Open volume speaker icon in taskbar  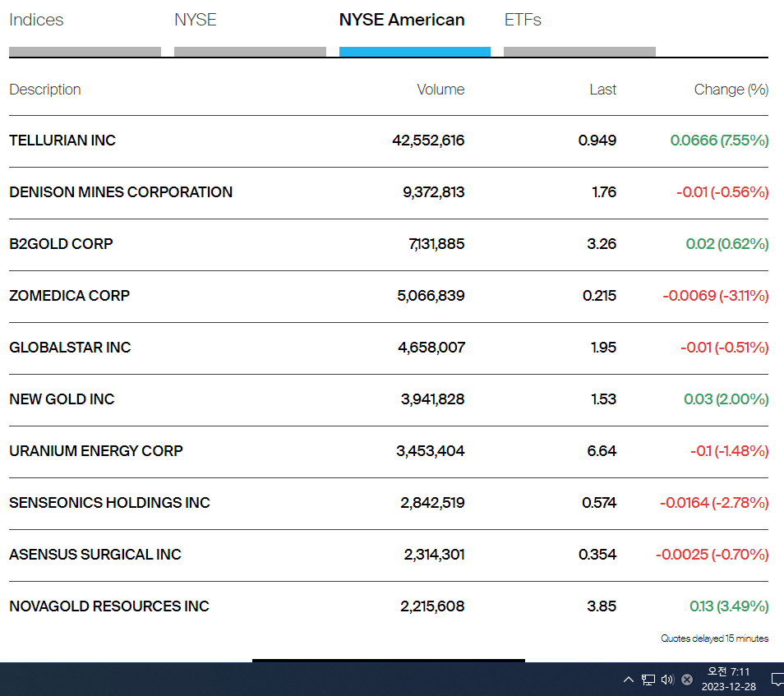(667, 680)
